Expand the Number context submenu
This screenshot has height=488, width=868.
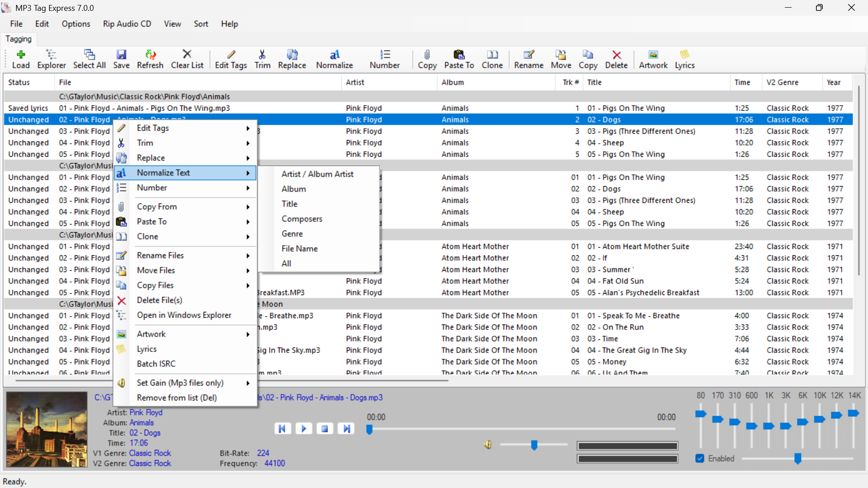[x=185, y=188]
